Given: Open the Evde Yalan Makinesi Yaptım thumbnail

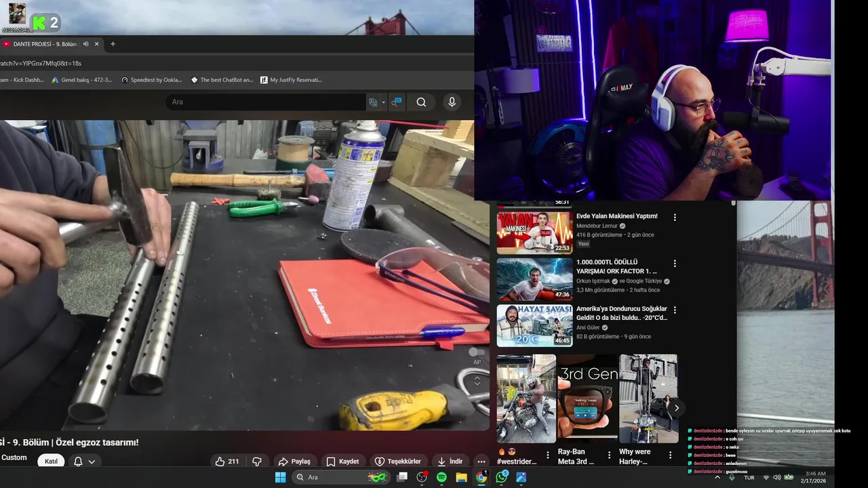Looking at the screenshot, I should pyautogui.click(x=534, y=232).
